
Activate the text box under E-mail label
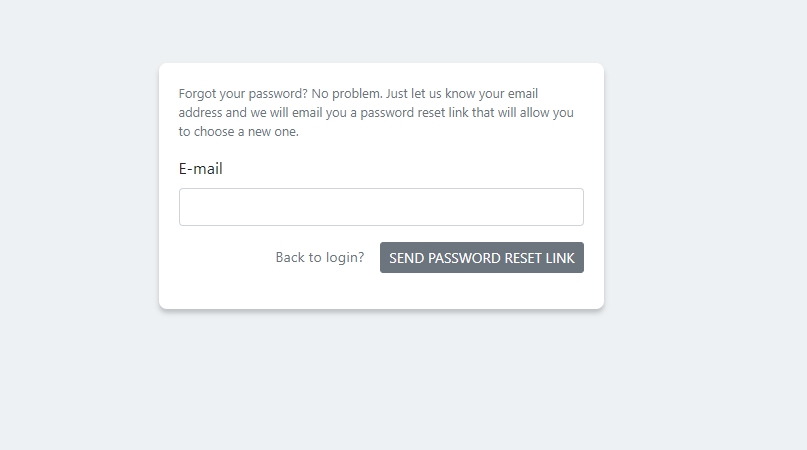click(x=381, y=207)
